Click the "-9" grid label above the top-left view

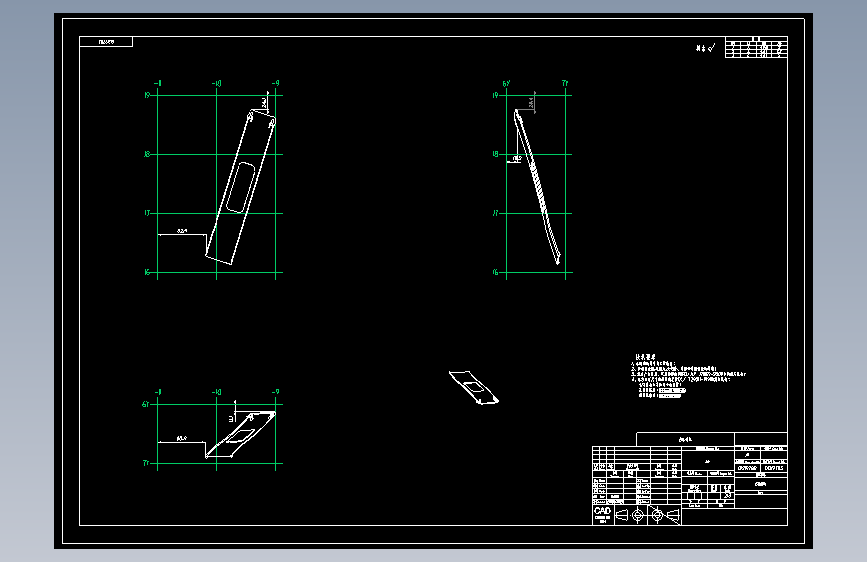coord(275,83)
